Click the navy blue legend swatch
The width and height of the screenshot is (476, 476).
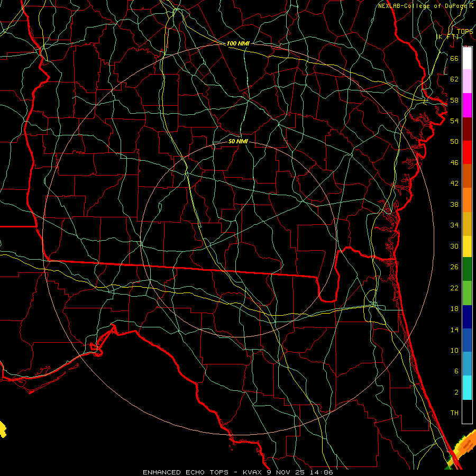[x=467, y=317]
